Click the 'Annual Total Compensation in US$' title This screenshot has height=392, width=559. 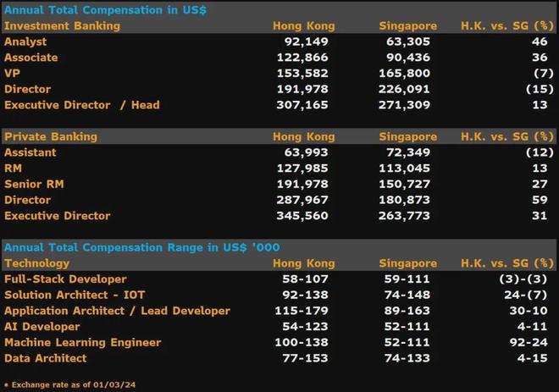click(x=105, y=10)
